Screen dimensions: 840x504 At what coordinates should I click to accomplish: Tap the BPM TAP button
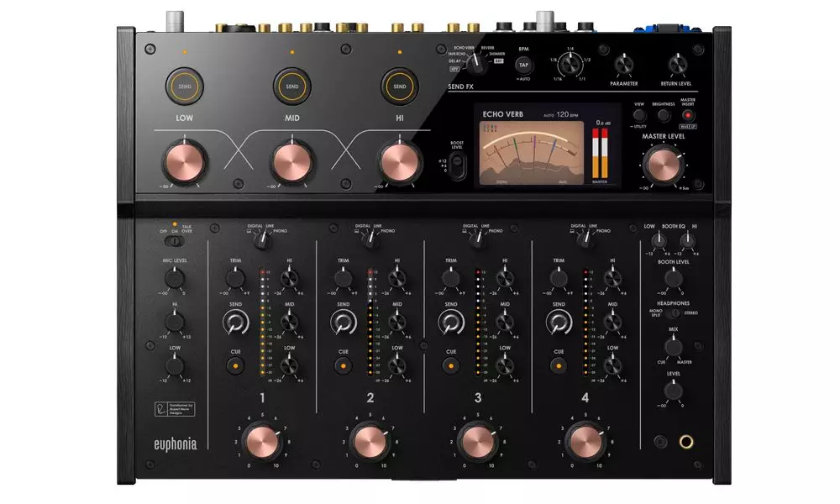coord(523,65)
